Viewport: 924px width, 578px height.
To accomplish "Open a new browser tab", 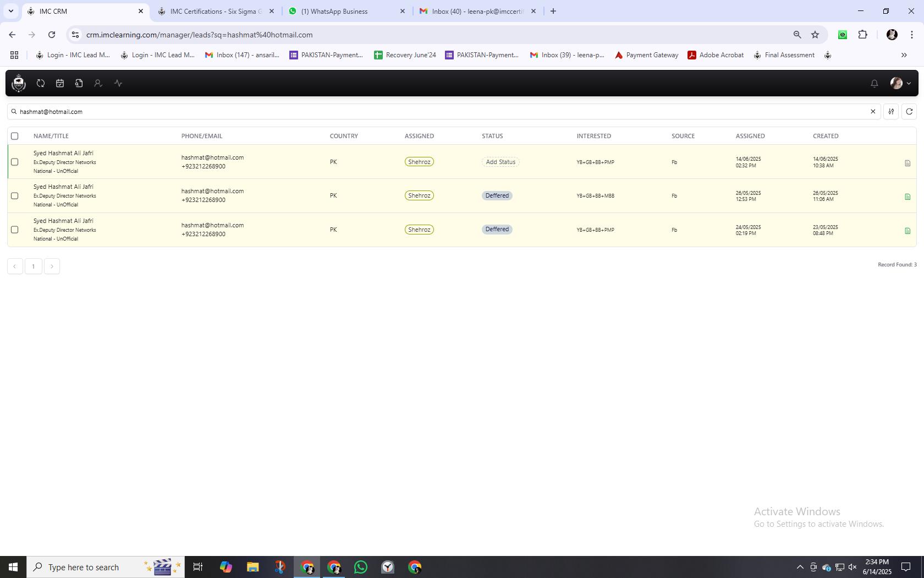I will pos(553,11).
